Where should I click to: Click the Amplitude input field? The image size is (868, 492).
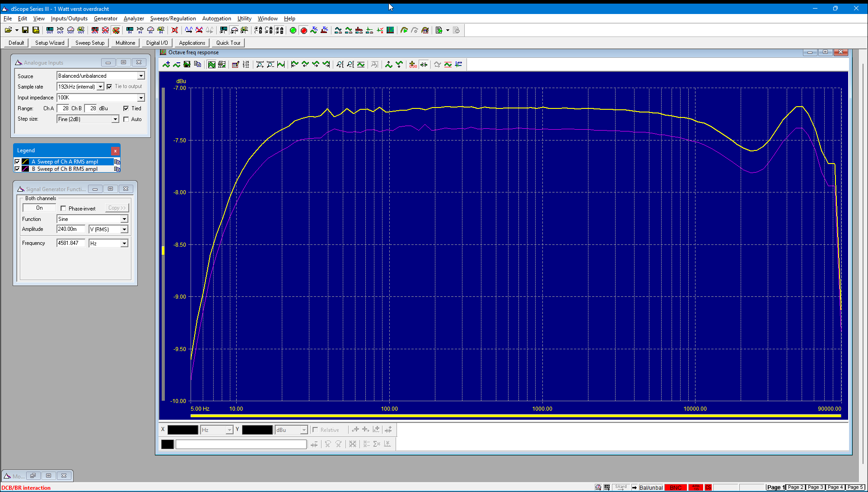pos(71,230)
